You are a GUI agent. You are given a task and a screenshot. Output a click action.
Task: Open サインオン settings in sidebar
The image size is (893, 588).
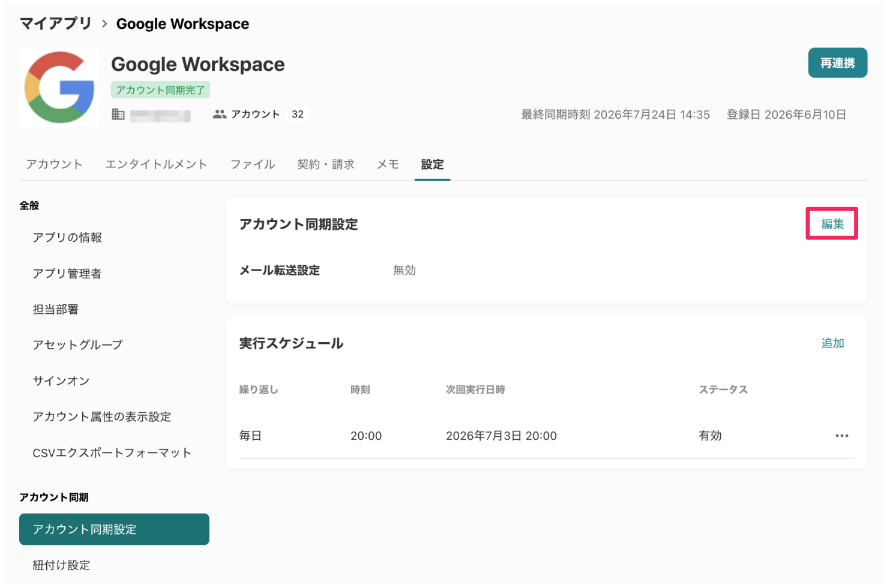(61, 381)
